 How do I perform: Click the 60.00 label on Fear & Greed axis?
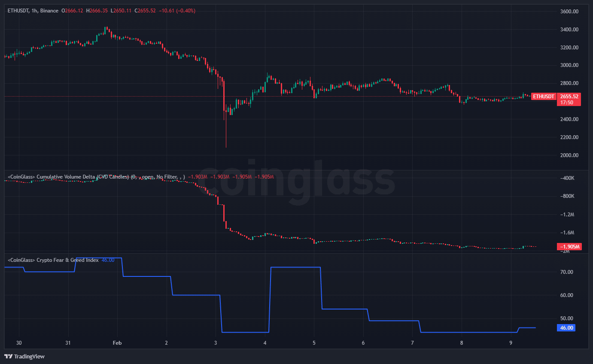(x=567, y=295)
